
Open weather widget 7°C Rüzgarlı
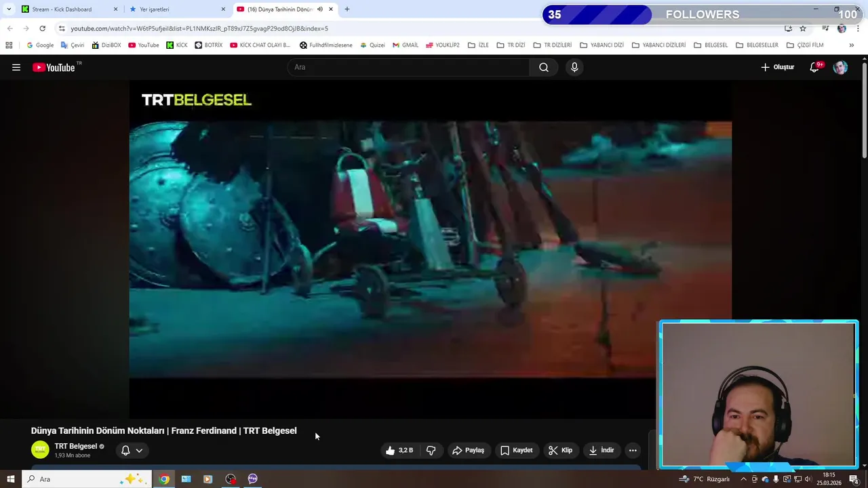tap(704, 479)
